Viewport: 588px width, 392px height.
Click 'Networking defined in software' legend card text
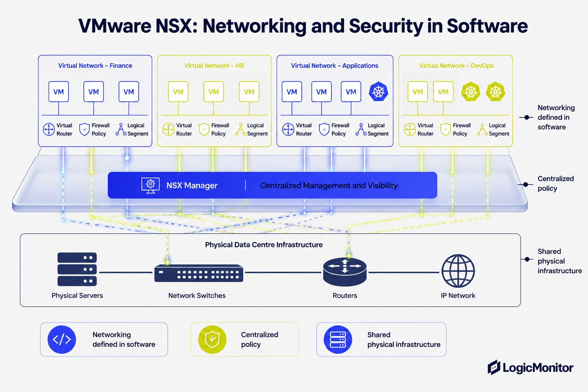click(124, 340)
